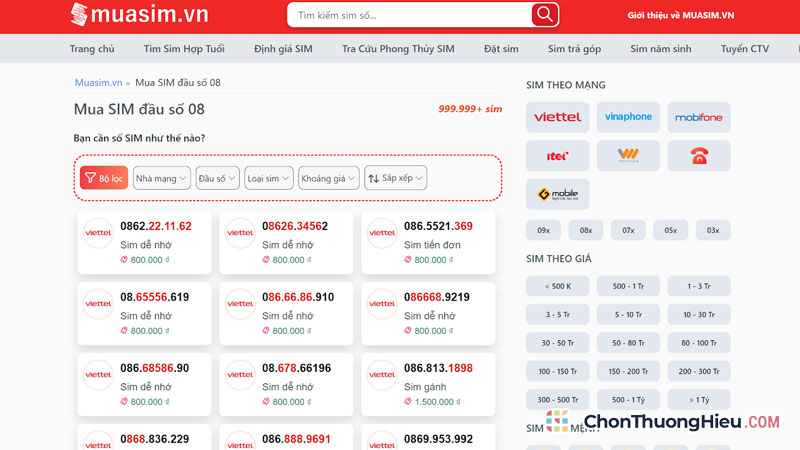Select the Vietnamobile network logo tile
Viewport: 800px width, 450px height.
(x=628, y=156)
